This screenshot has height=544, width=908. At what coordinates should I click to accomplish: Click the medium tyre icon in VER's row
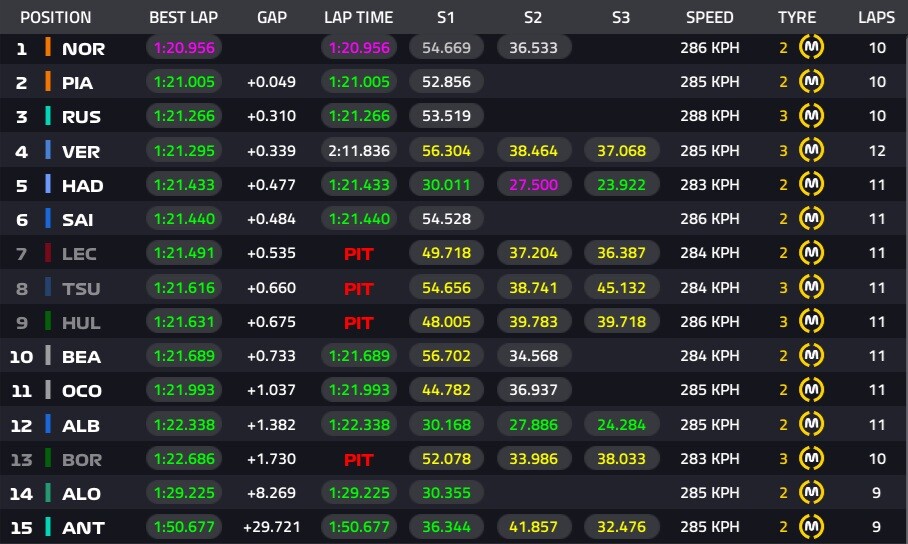(x=811, y=150)
